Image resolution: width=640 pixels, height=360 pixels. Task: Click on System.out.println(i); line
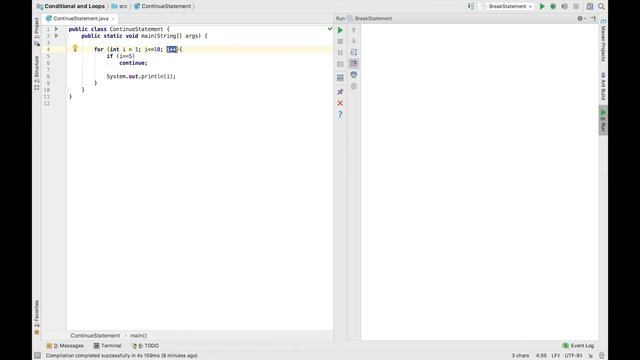[x=141, y=76]
